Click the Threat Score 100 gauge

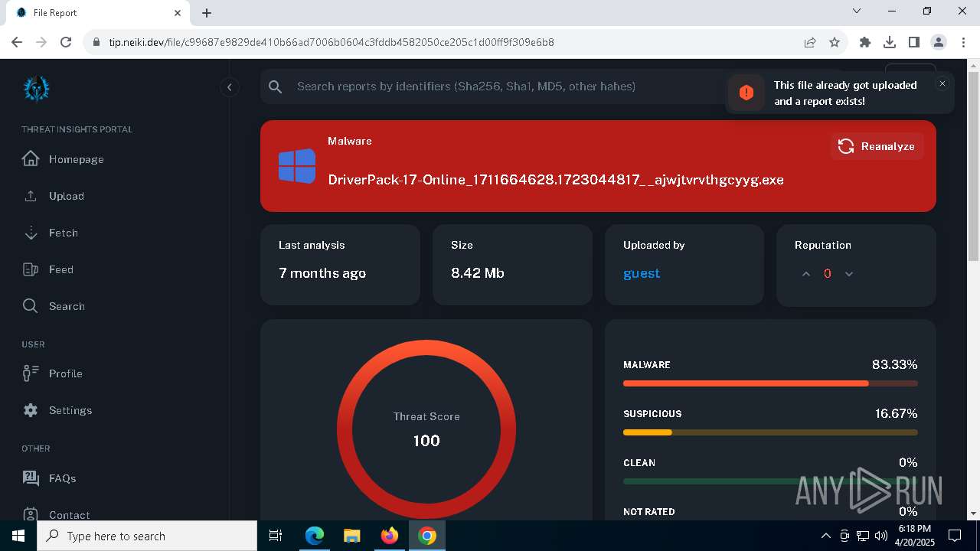(x=426, y=429)
